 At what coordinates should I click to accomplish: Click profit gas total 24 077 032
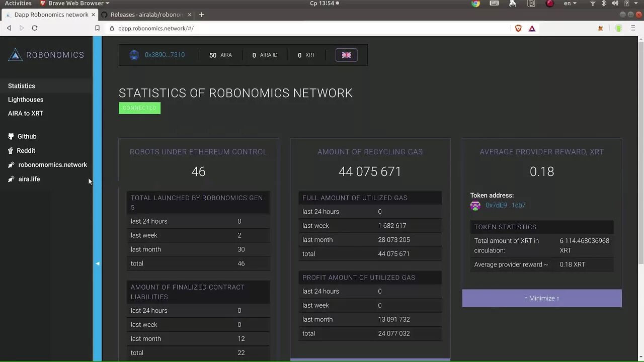pyautogui.click(x=394, y=333)
